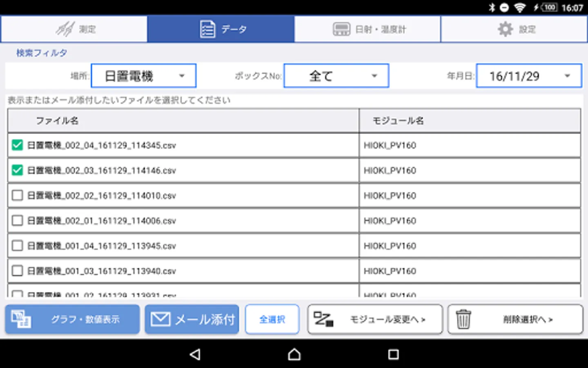
Task: Switch to the データ tab
Action: tap(221, 29)
